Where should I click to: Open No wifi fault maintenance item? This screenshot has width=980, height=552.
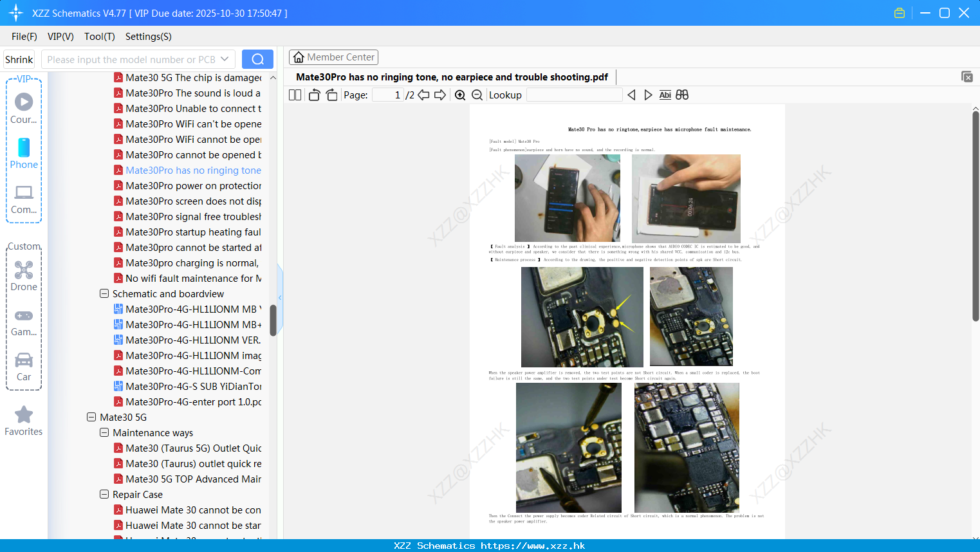pyautogui.click(x=188, y=278)
